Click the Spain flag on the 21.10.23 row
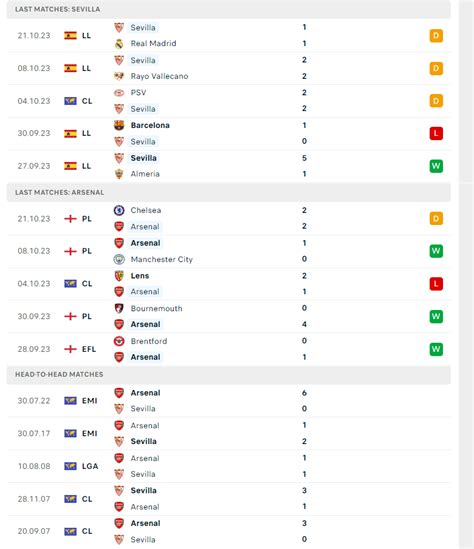474x549 pixels. tap(70, 36)
